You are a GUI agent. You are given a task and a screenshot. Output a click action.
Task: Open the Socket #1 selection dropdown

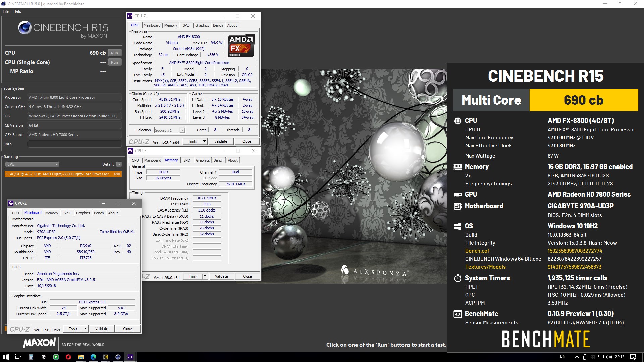169,130
